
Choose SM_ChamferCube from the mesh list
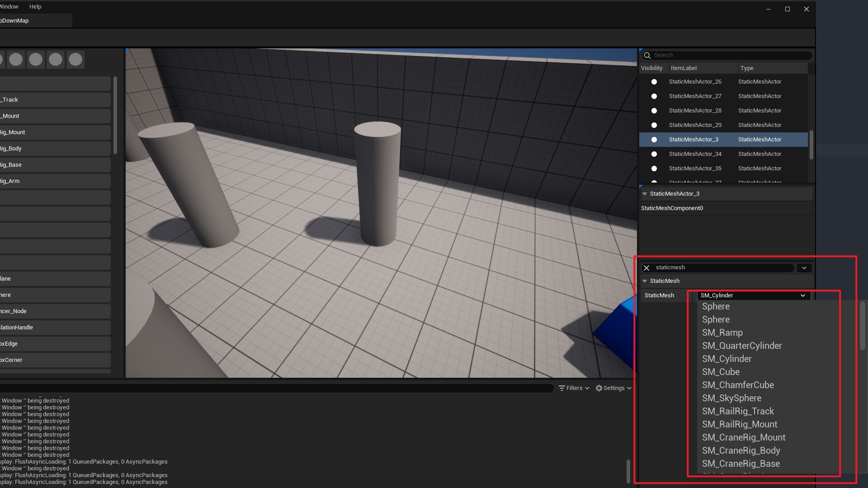[x=738, y=385]
